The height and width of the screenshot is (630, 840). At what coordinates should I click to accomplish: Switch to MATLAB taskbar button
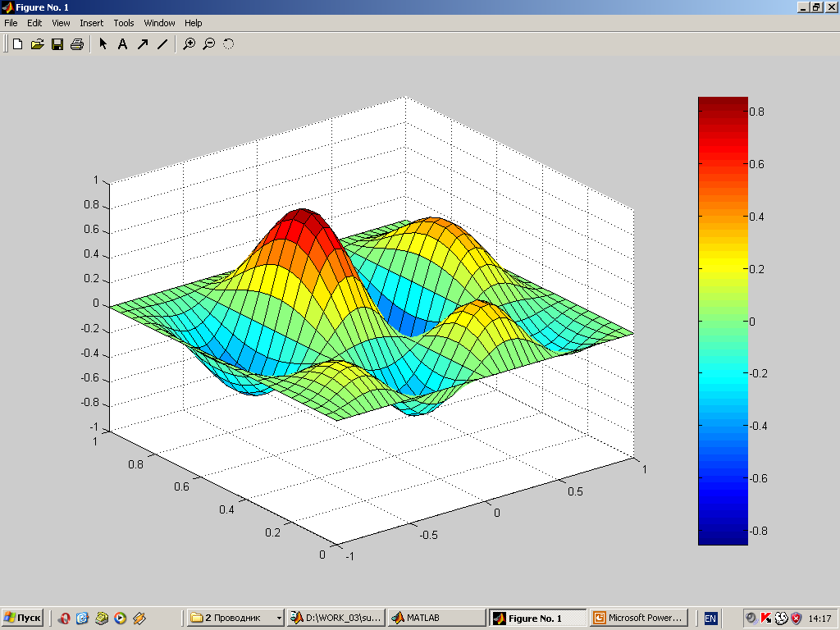point(436,618)
